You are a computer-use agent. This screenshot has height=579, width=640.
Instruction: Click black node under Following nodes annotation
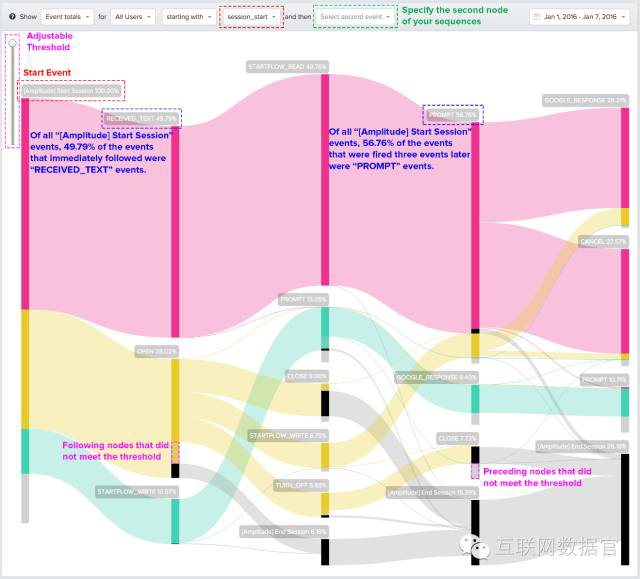175,470
